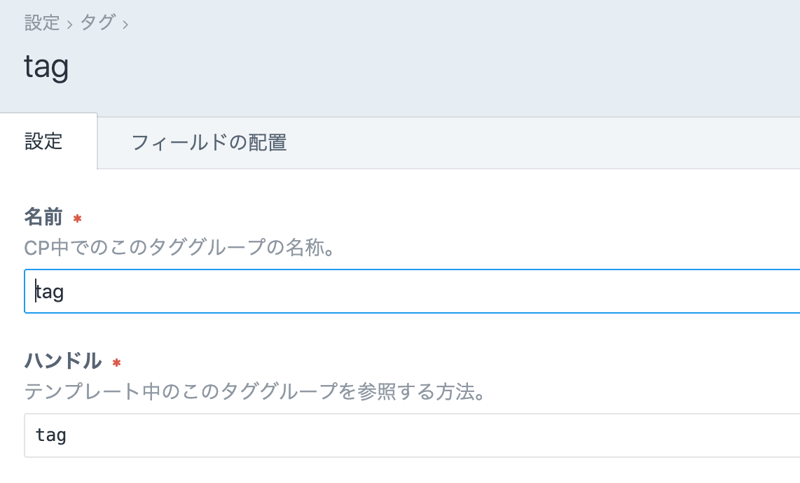Viewport: 800px width, 483px height.
Task: Click the word "tag" inside the 名前 input
Action: 50,292
